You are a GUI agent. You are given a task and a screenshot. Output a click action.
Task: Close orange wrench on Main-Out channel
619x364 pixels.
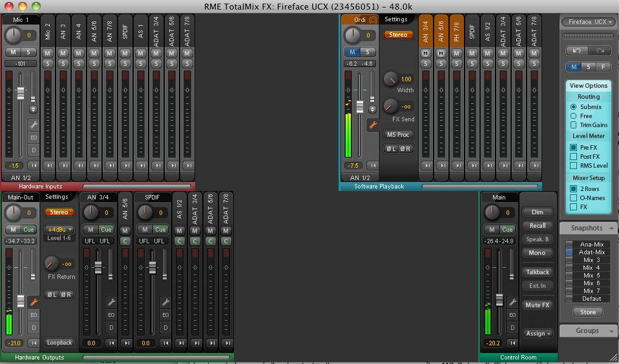pyautogui.click(x=34, y=303)
